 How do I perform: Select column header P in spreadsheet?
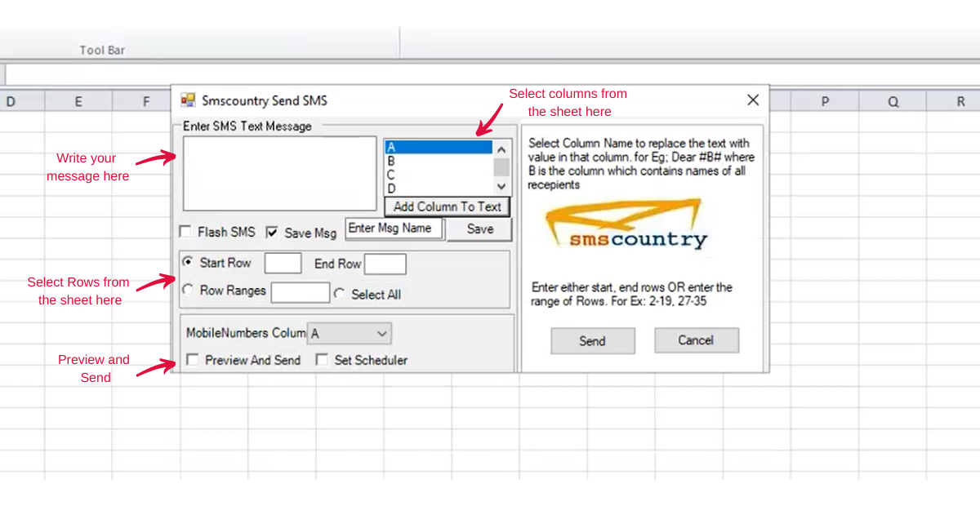coord(825,101)
